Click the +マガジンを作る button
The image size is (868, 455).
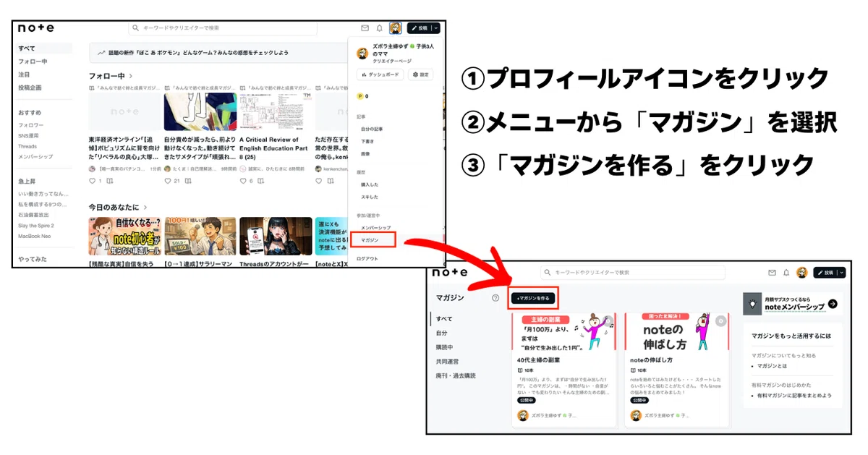click(x=534, y=297)
